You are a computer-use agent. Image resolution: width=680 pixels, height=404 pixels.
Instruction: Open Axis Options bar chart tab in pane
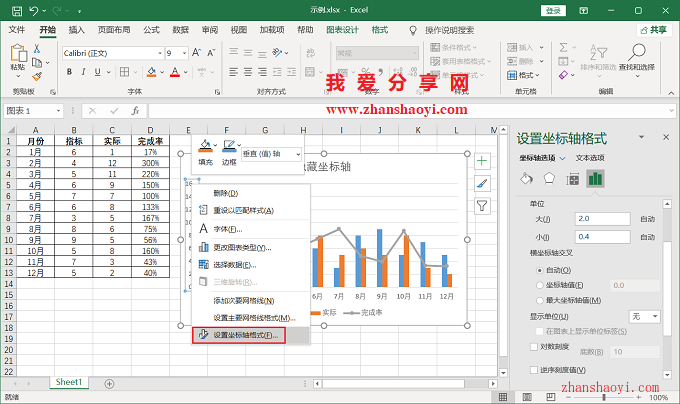(x=595, y=179)
